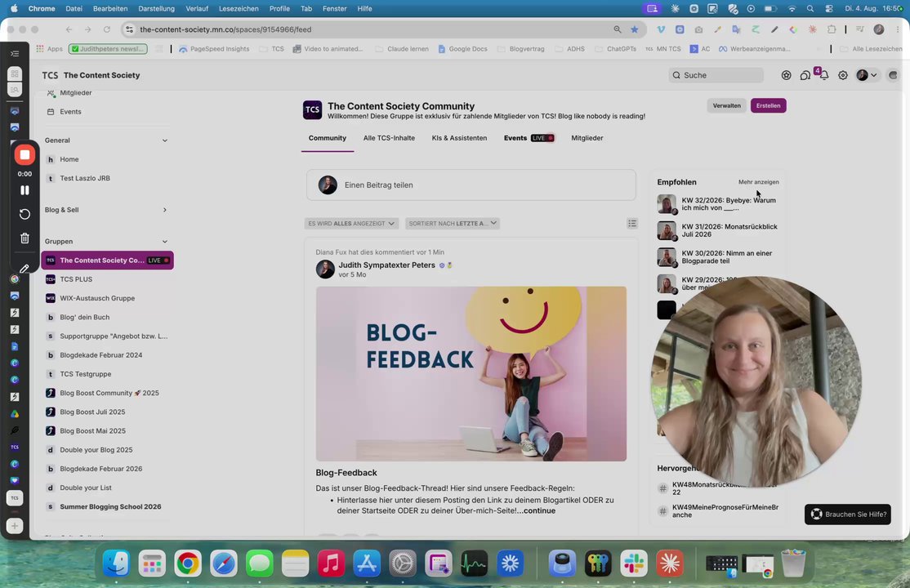Open the Lesezeichen menu in menu bar

[x=239, y=9]
